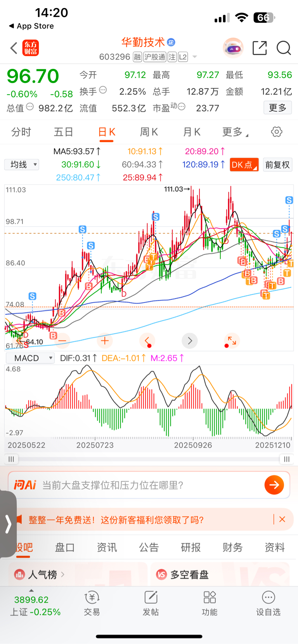Open the AI robot assistant avatar
The height and width of the screenshot is (644, 298).
tap(233, 48)
